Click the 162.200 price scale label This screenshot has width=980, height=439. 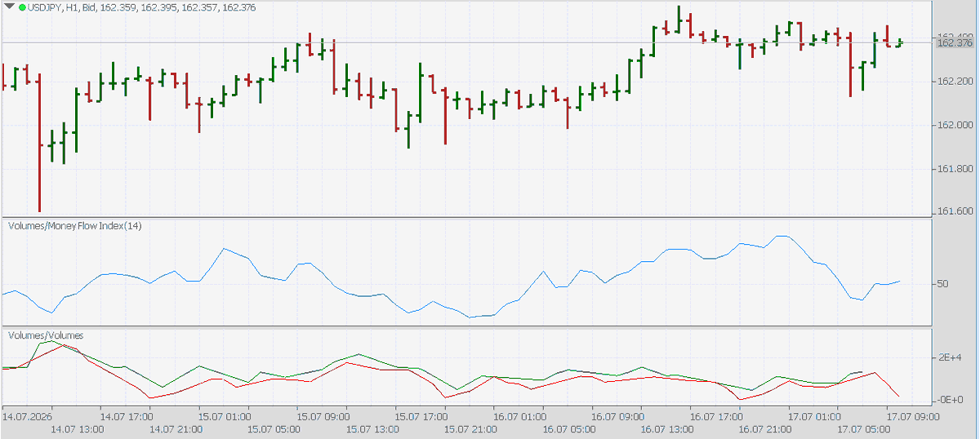(x=954, y=82)
